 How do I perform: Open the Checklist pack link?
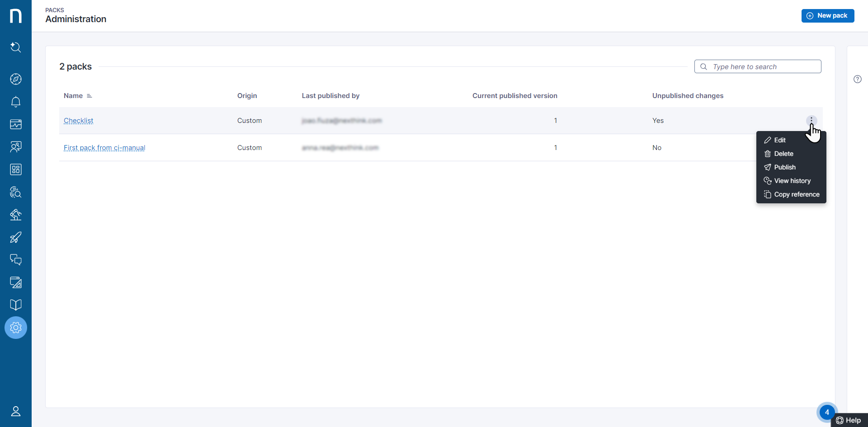click(78, 121)
